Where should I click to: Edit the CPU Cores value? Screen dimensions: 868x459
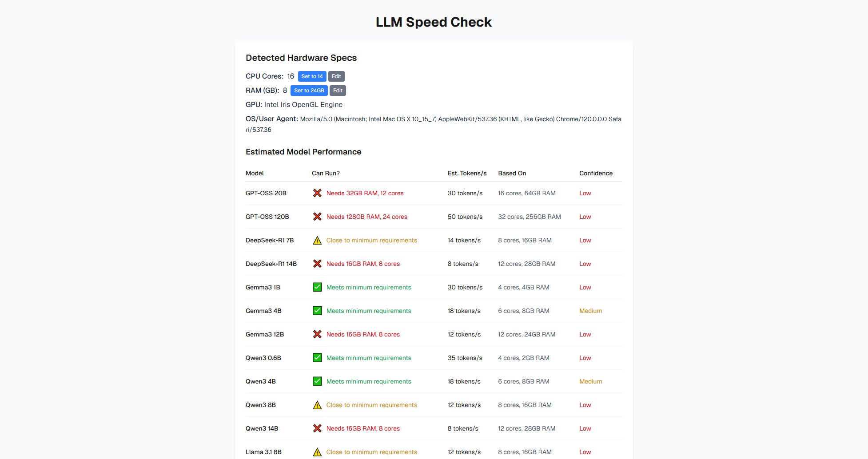(x=336, y=76)
